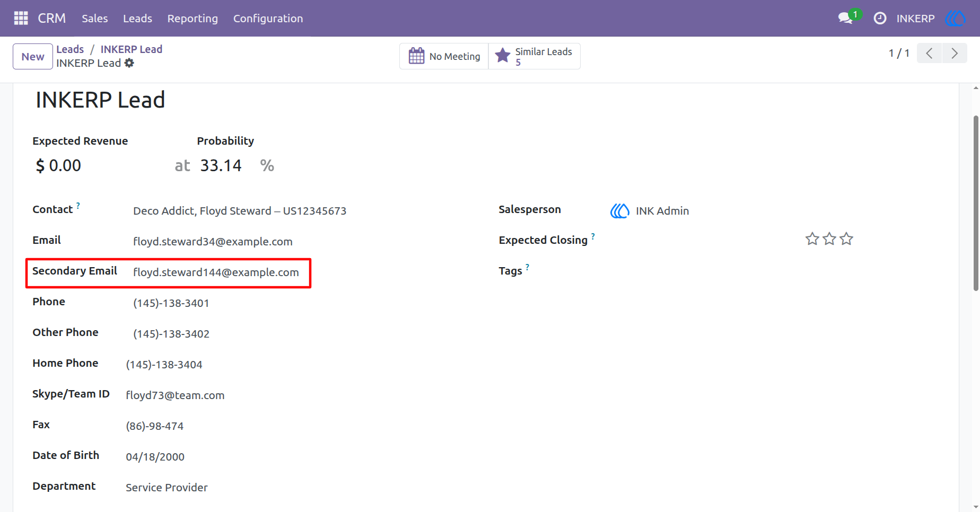Show the Expected Closing help tooltip
This screenshot has width=980, height=512.
tap(593, 236)
